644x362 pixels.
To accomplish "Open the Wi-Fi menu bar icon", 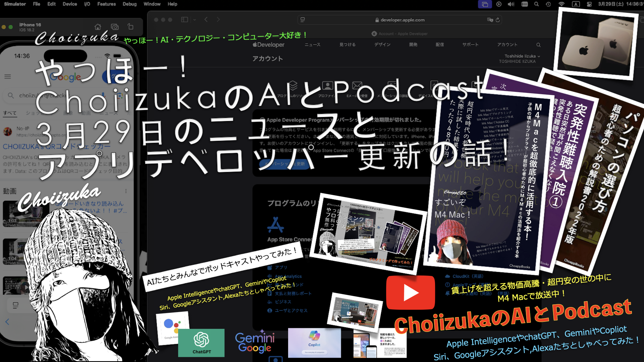I will 561,4.
